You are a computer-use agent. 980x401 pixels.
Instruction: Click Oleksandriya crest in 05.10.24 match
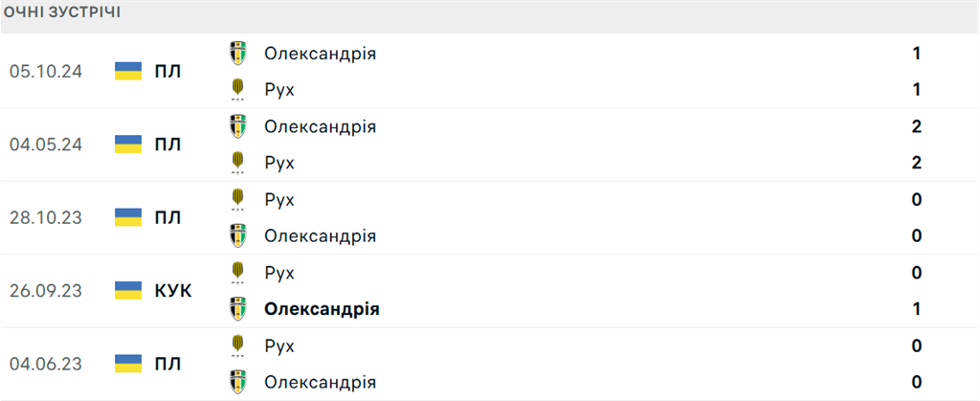pyautogui.click(x=237, y=53)
